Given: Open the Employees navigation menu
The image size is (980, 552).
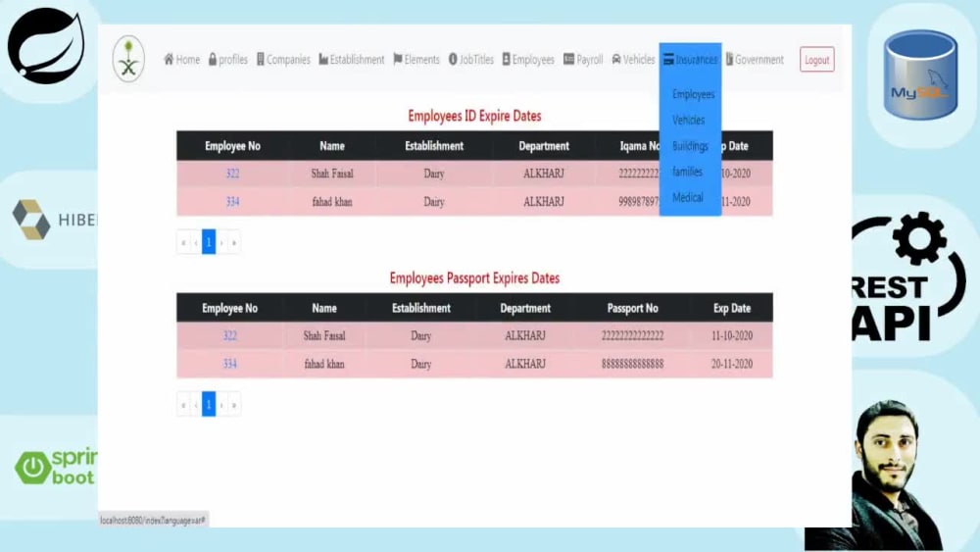Looking at the screenshot, I should (x=529, y=60).
